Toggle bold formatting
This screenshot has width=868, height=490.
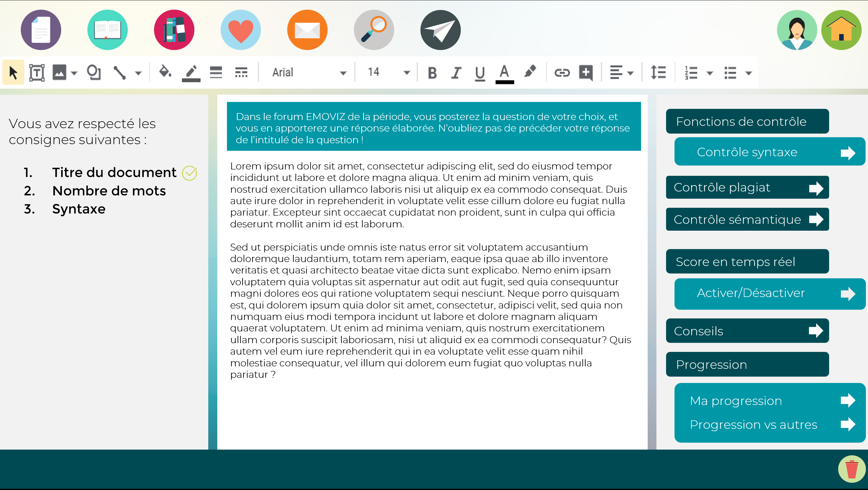click(x=432, y=72)
